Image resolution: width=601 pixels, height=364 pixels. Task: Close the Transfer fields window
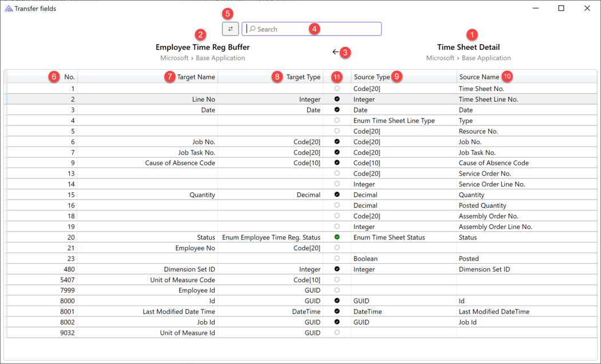[x=587, y=8]
